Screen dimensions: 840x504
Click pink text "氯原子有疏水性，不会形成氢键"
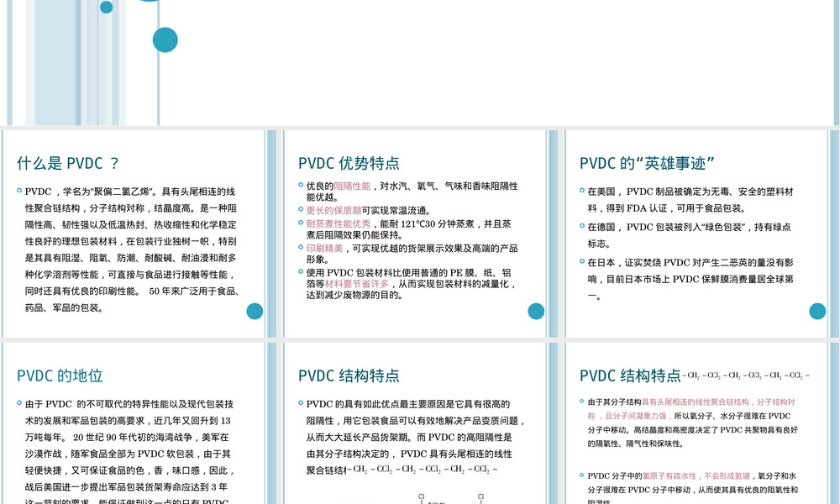696,476
